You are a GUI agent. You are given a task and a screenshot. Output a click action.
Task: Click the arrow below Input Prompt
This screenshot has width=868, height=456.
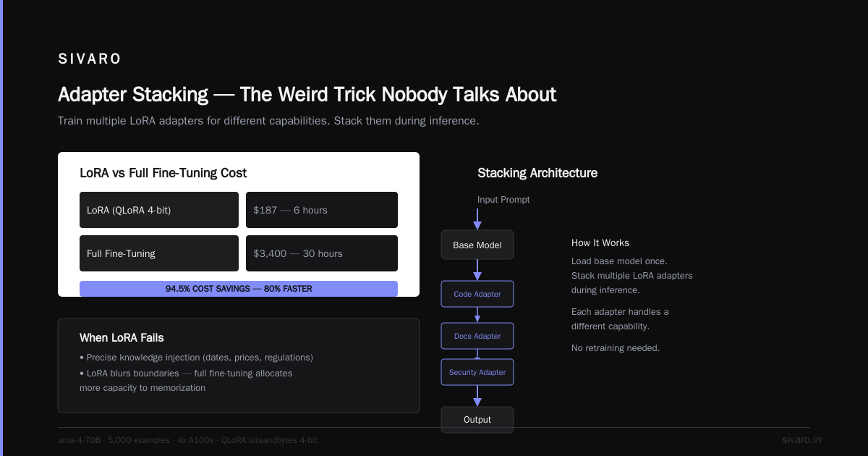[477, 219]
